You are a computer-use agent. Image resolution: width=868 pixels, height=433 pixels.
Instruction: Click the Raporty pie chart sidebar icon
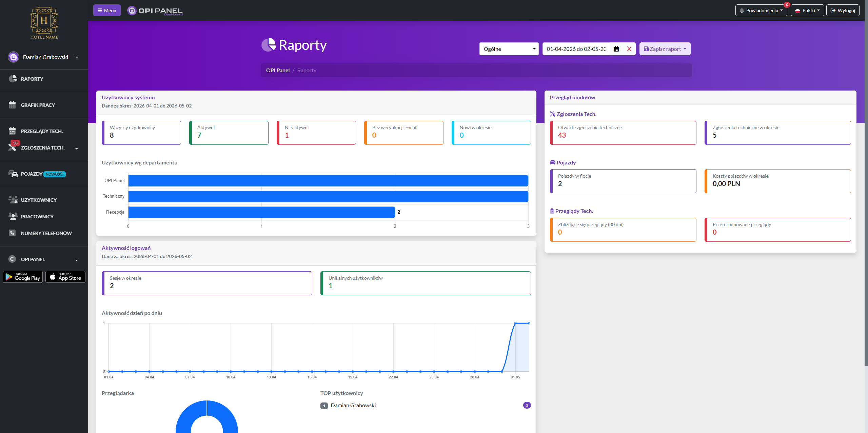tap(13, 79)
